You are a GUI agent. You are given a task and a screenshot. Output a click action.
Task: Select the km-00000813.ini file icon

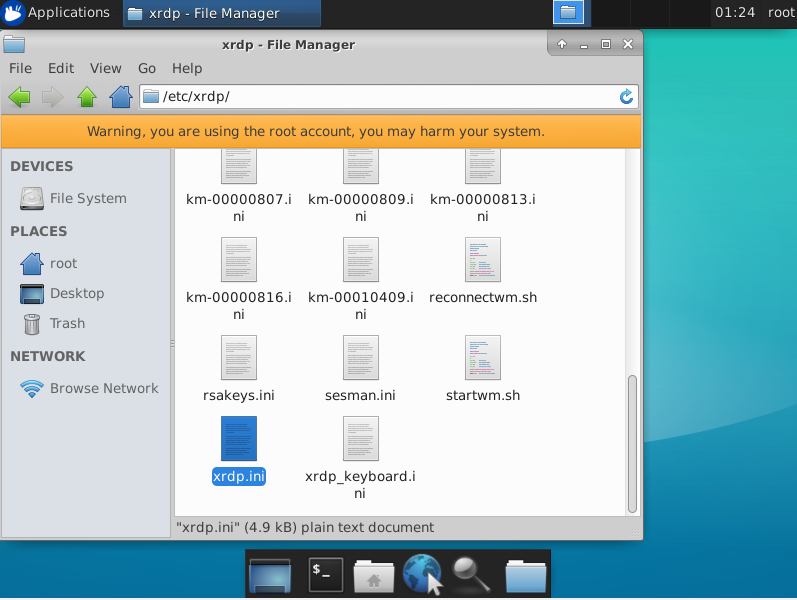(483, 166)
